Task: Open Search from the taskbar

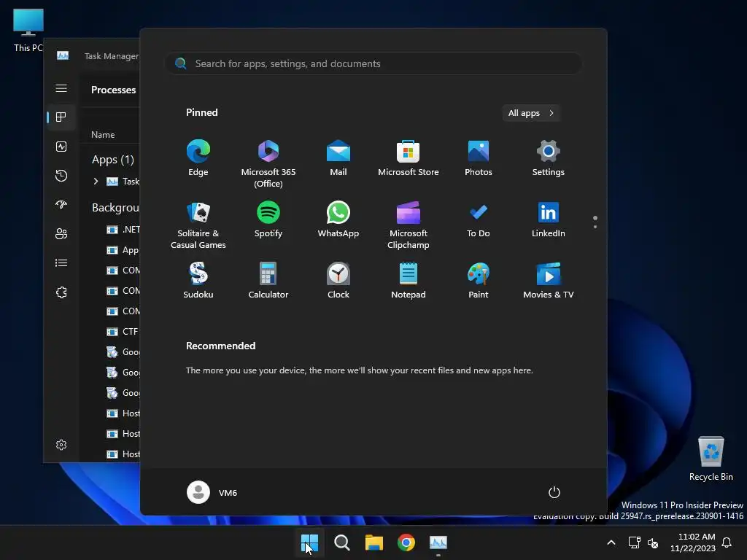Action: tap(341, 542)
